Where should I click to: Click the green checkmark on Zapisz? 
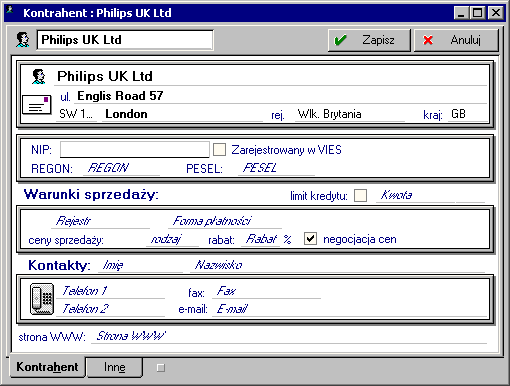point(340,40)
